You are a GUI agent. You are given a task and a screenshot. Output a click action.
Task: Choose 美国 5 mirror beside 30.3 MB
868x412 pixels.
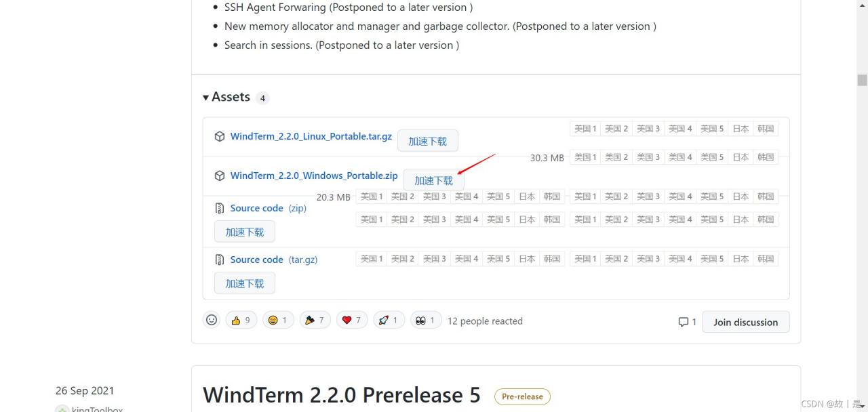(x=712, y=157)
